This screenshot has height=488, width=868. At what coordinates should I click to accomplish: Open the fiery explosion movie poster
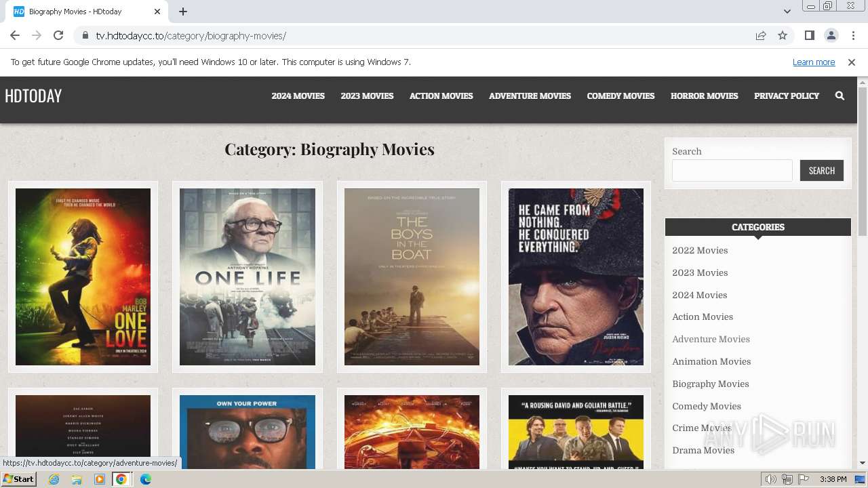[x=412, y=432]
